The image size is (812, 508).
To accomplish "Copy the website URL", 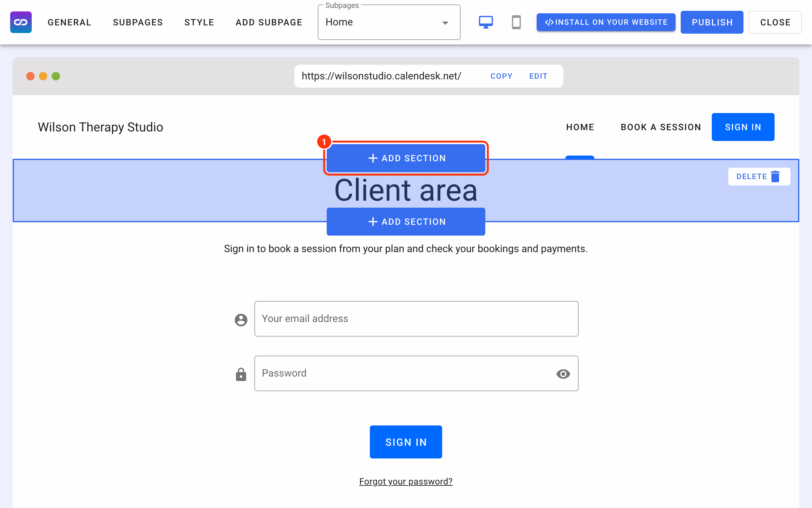I will (x=501, y=76).
